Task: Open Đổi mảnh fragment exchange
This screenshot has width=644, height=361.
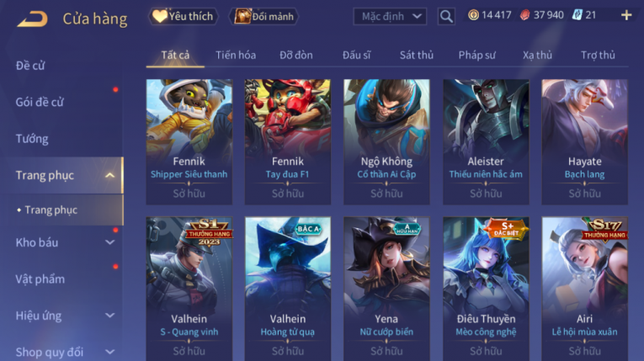Action: point(264,17)
